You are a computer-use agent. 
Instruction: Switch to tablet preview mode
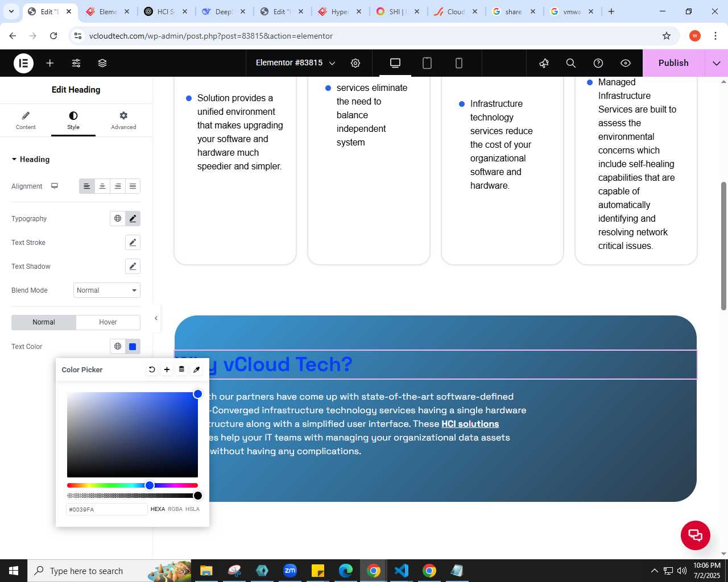point(427,63)
